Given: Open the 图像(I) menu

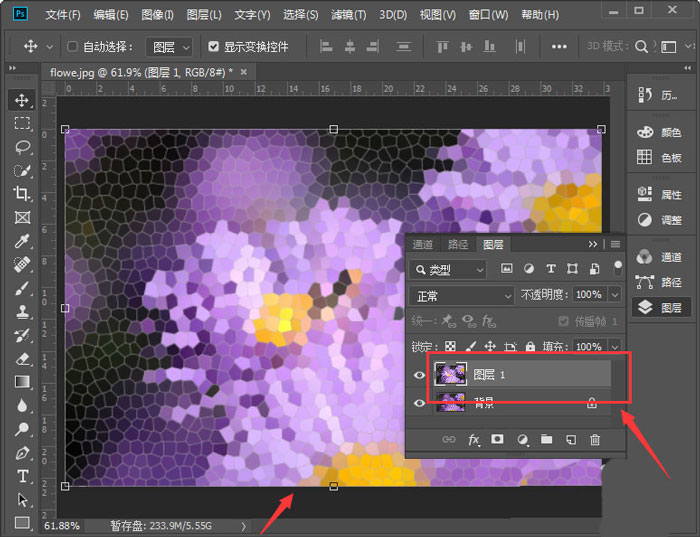Looking at the screenshot, I should coord(157,15).
